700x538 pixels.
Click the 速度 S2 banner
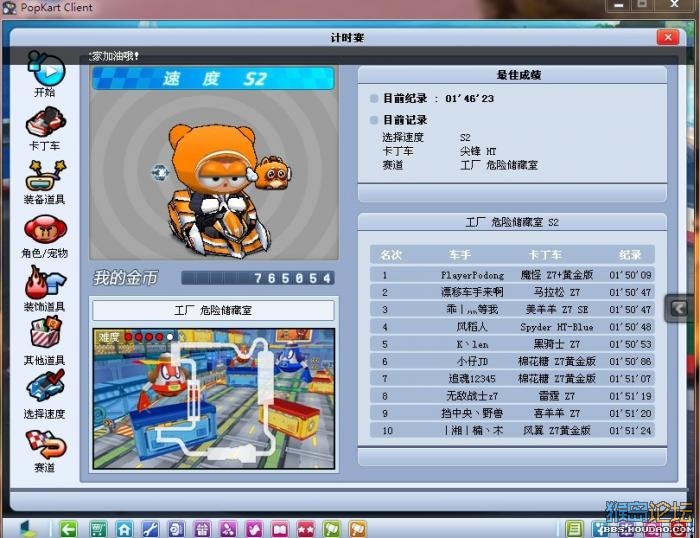click(213, 79)
